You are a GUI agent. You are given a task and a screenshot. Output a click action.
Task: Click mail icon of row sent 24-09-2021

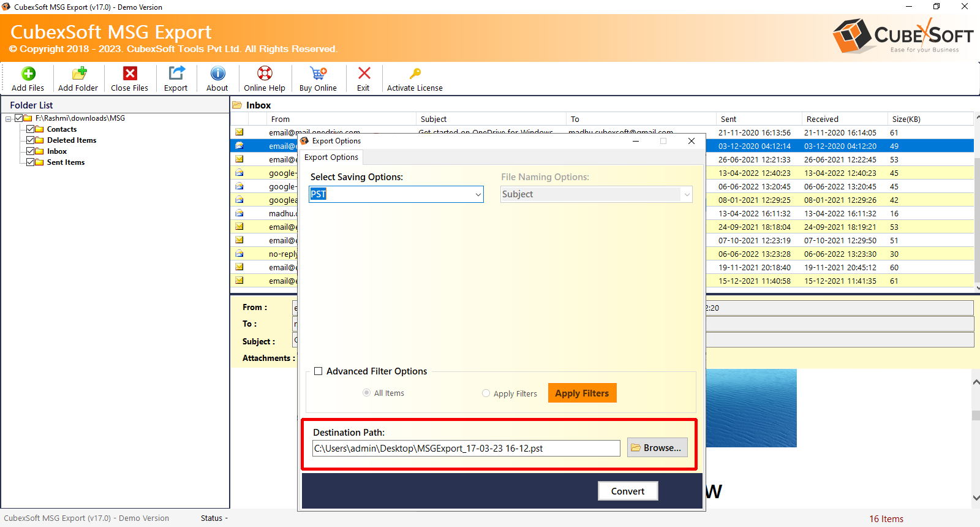(239, 227)
